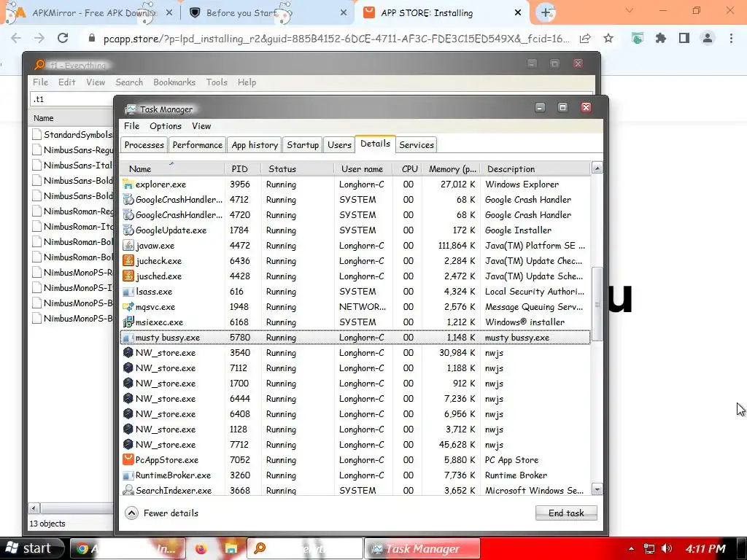The image size is (747, 560).
Task: Open the file explorer taskbar icon
Action: [x=231, y=548]
